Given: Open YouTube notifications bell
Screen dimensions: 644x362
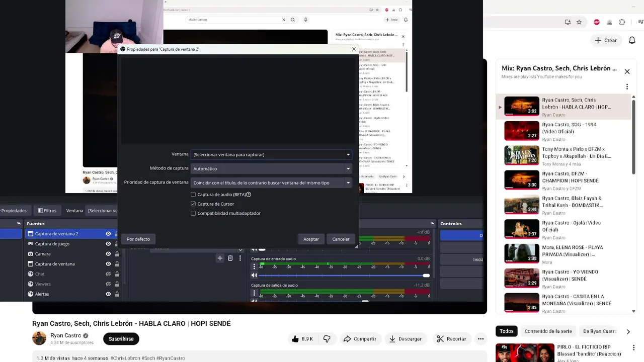Looking at the screenshot, I should pos(632,40).
